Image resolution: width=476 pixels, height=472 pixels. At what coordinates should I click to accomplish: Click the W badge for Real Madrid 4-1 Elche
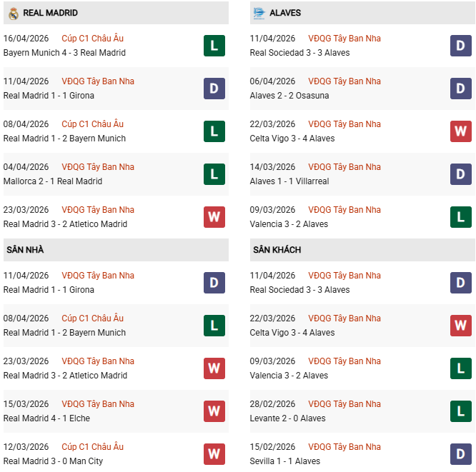(214, 411)
